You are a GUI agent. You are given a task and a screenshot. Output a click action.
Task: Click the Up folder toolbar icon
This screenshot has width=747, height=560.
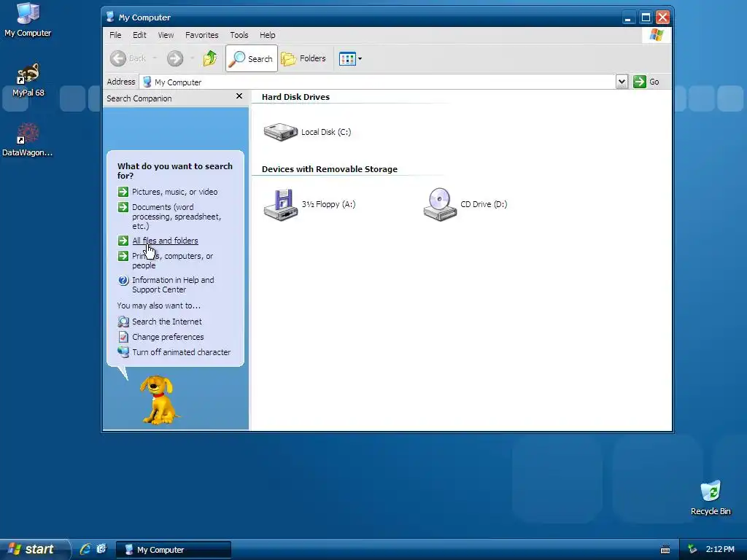coord(209,58)
